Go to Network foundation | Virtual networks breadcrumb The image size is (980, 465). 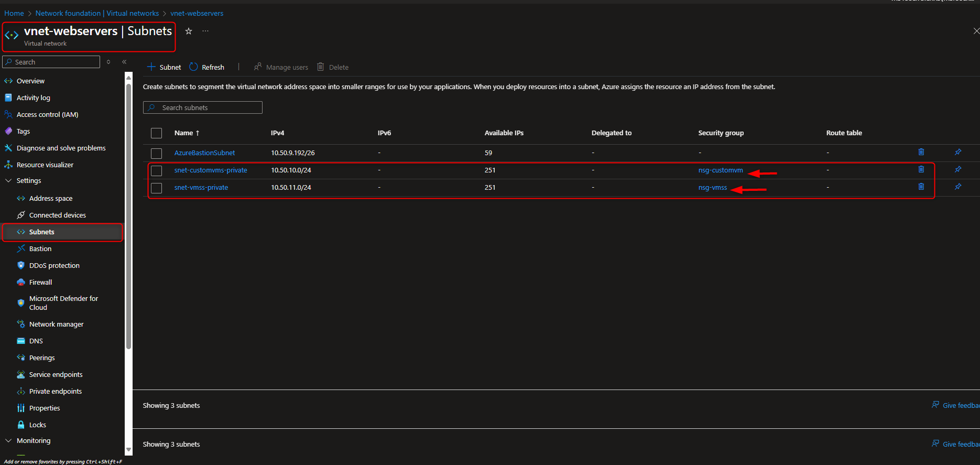[x=97, y=13]
